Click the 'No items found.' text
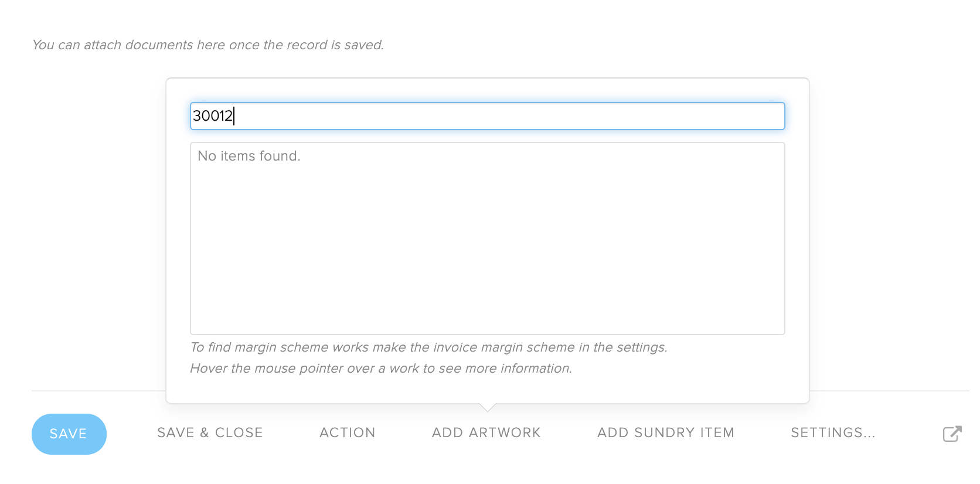 point(249,156)
